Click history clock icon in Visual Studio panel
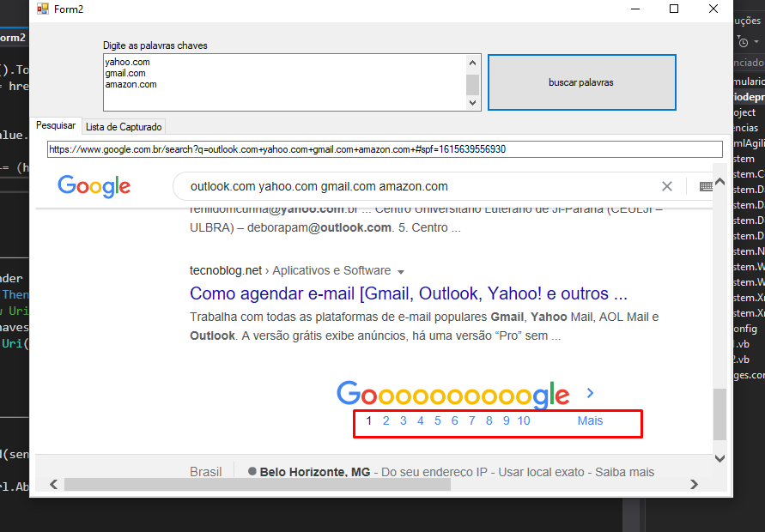This screenshot has height=532, width=765. tap(743, 42)
